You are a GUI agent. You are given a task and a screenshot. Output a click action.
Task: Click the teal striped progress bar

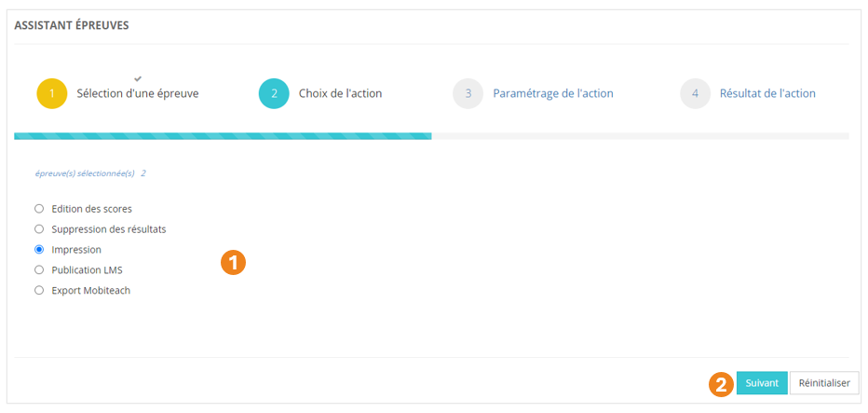[223, 136]
